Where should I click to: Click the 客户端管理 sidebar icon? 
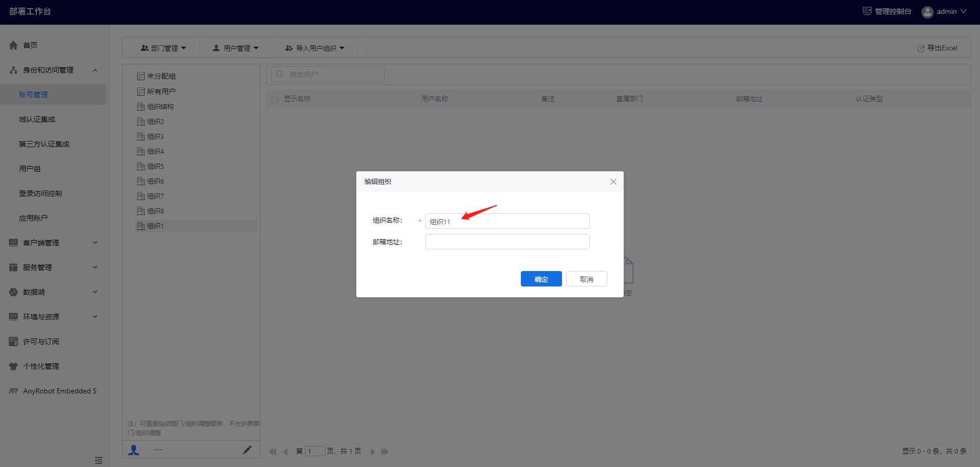13,243
